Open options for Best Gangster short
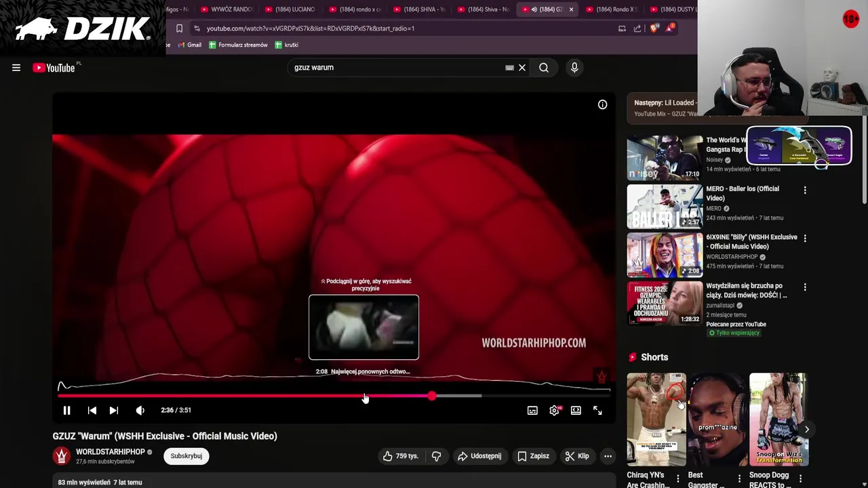This screenshot has width=868, height=488. [739, 479]
